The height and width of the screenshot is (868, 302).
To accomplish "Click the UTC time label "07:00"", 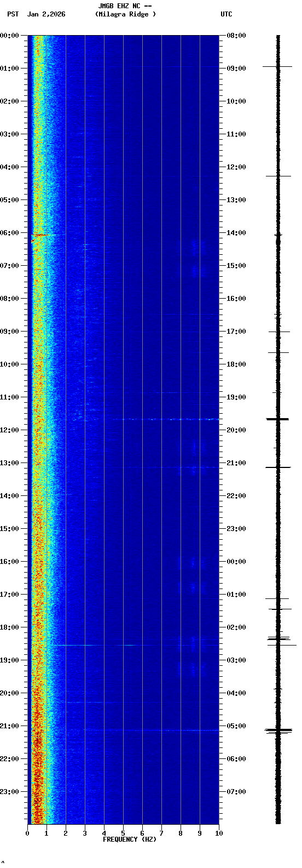I will (236, 792).
